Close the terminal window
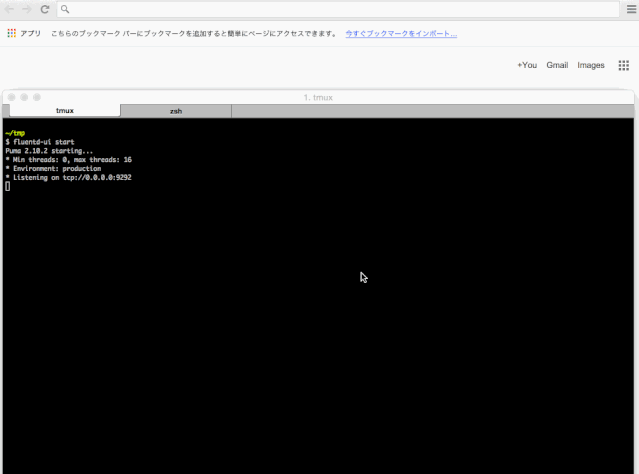 (11, 97)
